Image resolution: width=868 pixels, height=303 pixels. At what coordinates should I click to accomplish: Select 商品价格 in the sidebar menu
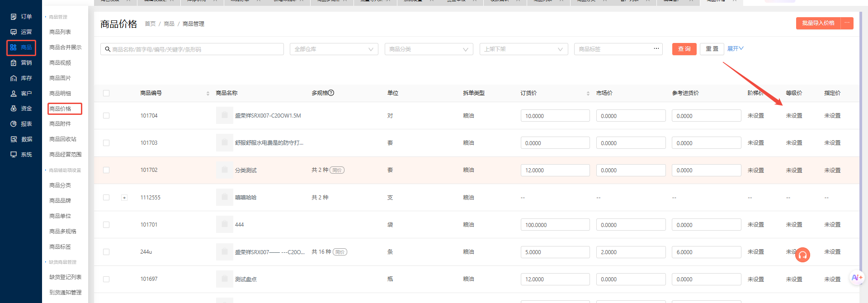[x=60, y=109]
